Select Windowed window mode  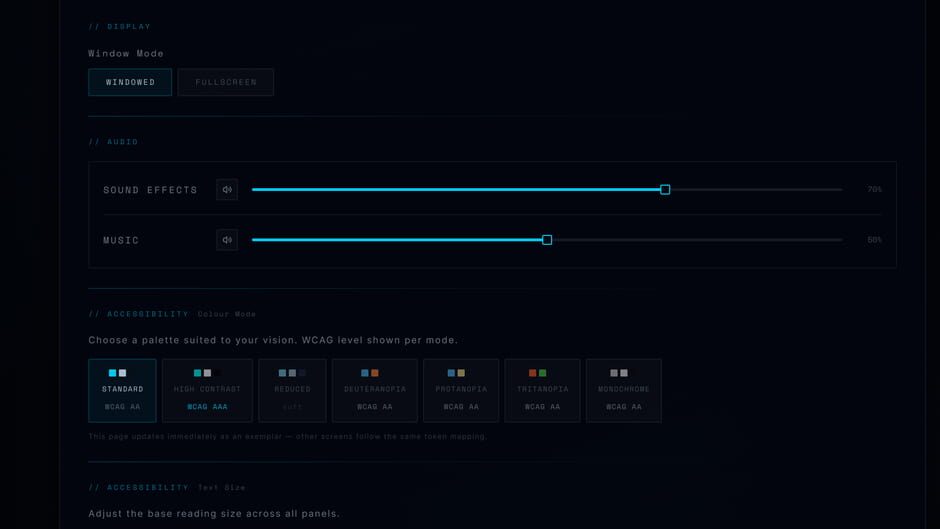click(130, 82)
